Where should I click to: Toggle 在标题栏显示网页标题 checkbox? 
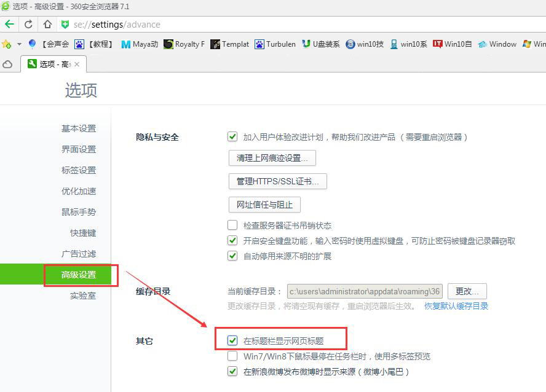pyautogui.click(x=232, y=340)
